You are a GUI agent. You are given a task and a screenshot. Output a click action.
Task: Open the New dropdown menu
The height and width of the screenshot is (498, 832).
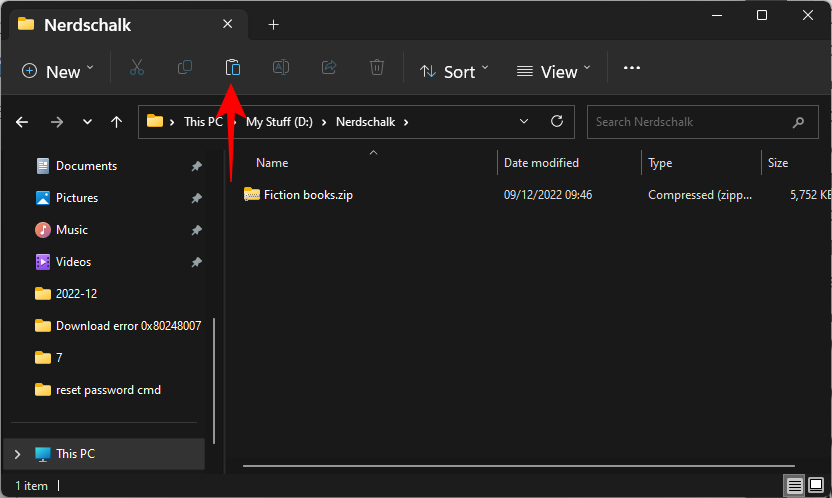[58, 71]
